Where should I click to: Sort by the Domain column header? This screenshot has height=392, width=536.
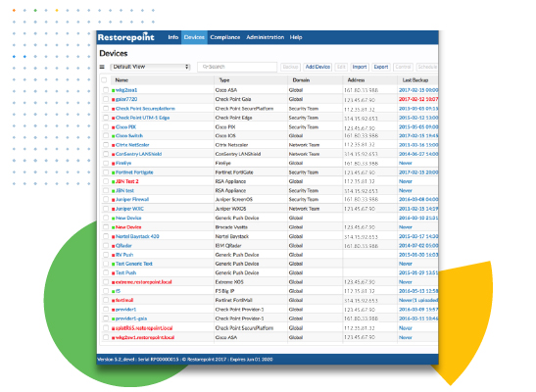pos(301,80)
